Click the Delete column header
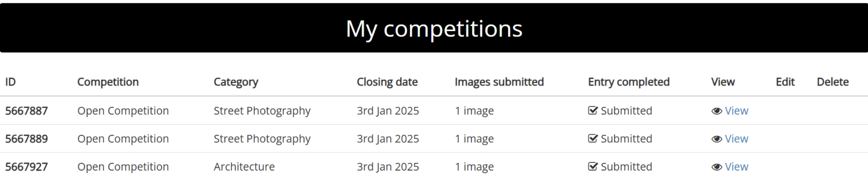 (833, 82)
